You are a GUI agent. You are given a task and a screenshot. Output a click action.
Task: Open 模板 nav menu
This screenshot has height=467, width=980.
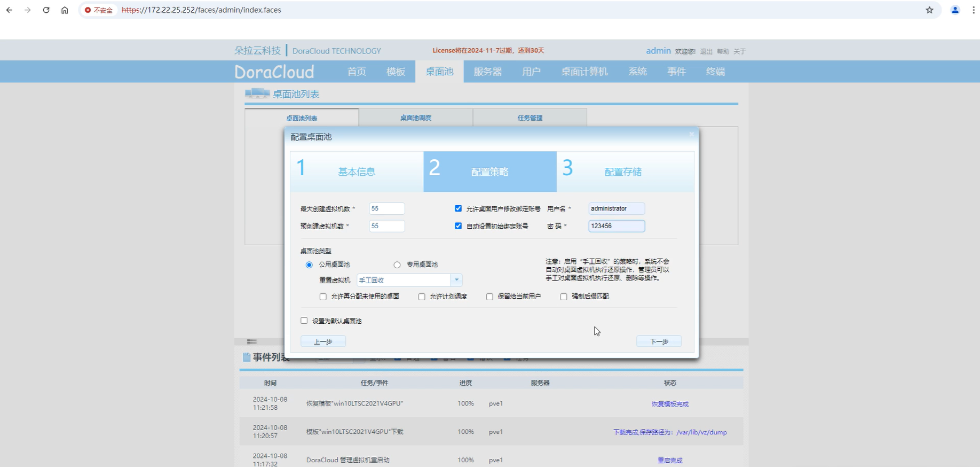tap(396, 72)
